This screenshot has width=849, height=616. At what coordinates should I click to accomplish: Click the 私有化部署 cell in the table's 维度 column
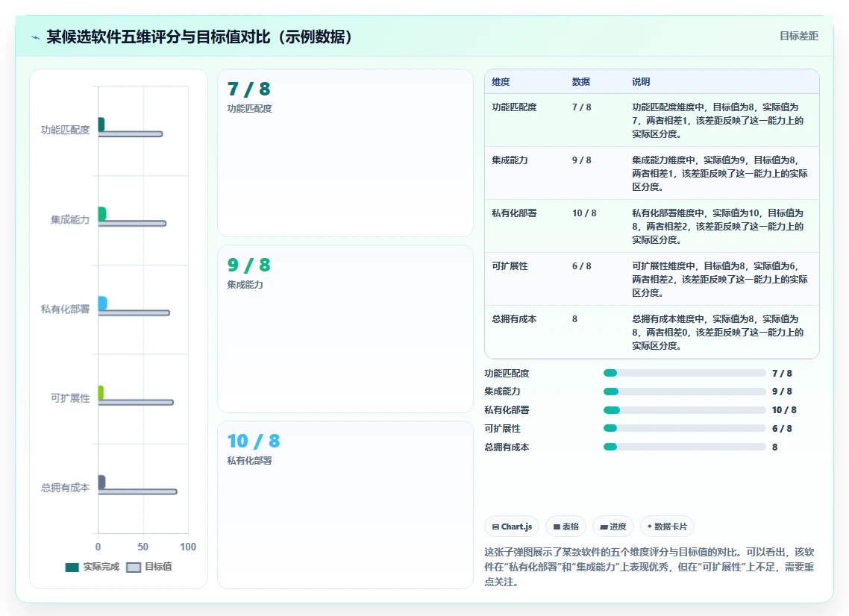click(x=514, y=213)
